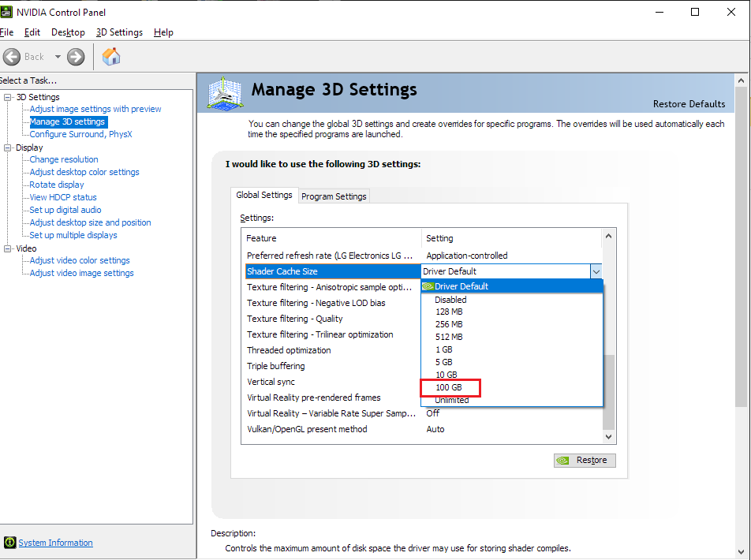Viewport: 751px width, 560px height.
Task: Open the Help menu
Action: (163, 32)
